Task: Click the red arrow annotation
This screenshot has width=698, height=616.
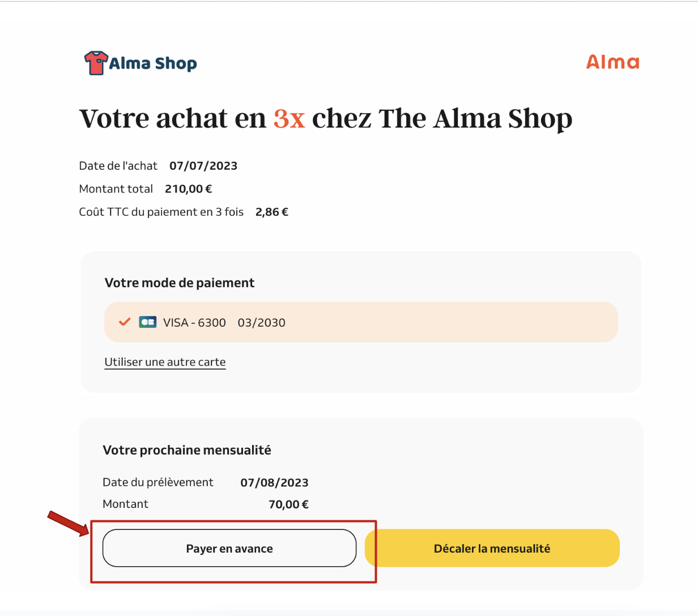Action: [x=69, y=523]
